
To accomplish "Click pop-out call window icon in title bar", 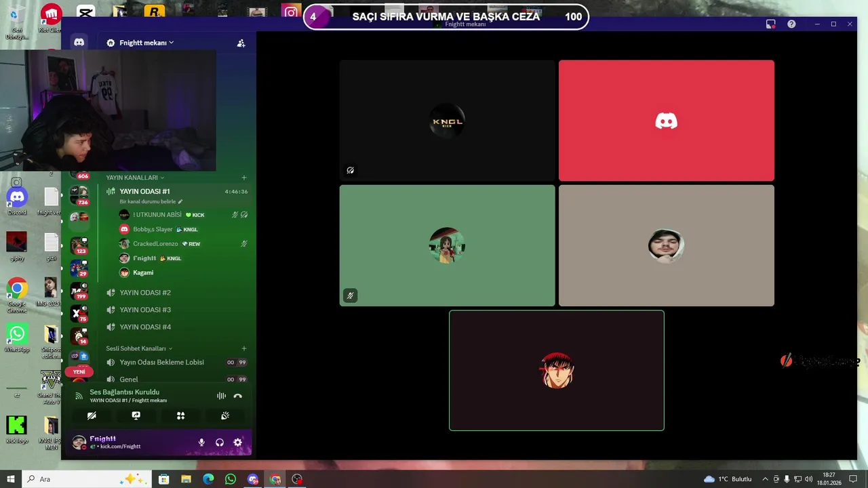I will (x=771, y=24).
